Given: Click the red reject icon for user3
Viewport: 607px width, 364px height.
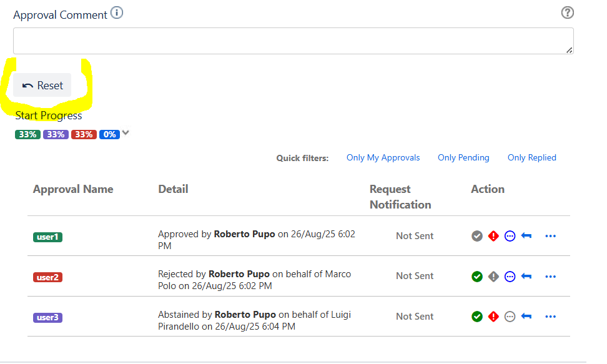Looking at the screenshot, I should [493, 317].
